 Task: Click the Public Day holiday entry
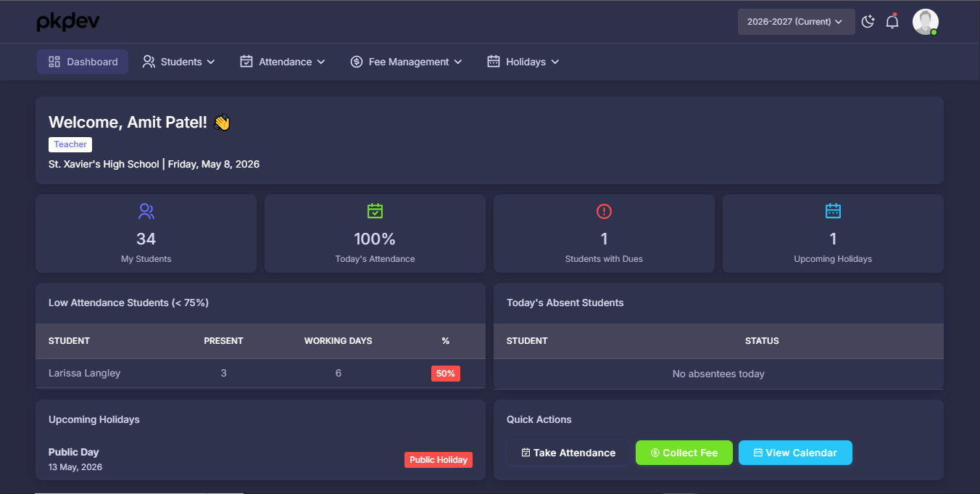pos(74,452)
